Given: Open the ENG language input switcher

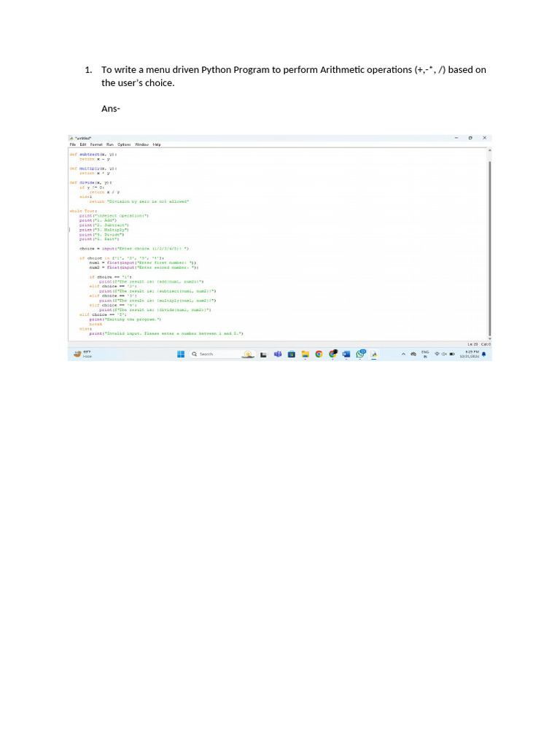Looking at the screenshot, I should click(425, 354).
